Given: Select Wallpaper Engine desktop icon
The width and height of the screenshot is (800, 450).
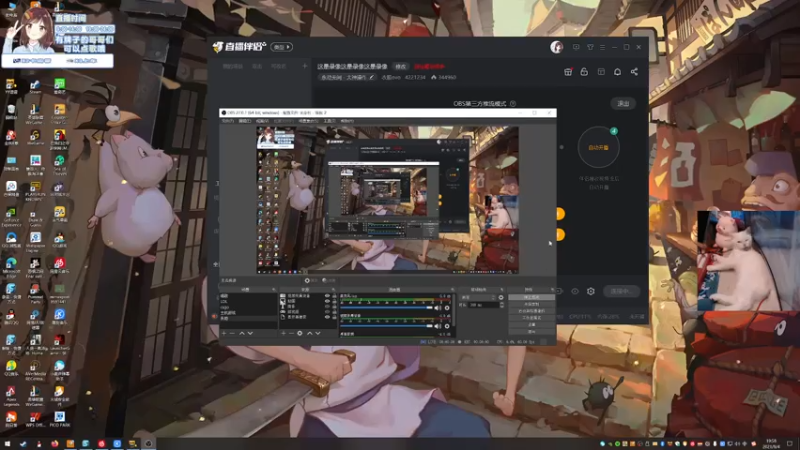Looking at the screenshot, I should pyautogui.click(x=35, y=242).
